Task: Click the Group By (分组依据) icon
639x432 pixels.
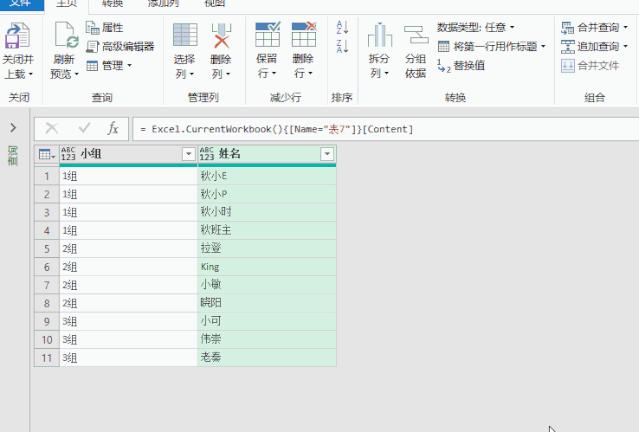Action: [x=416, y=35]
